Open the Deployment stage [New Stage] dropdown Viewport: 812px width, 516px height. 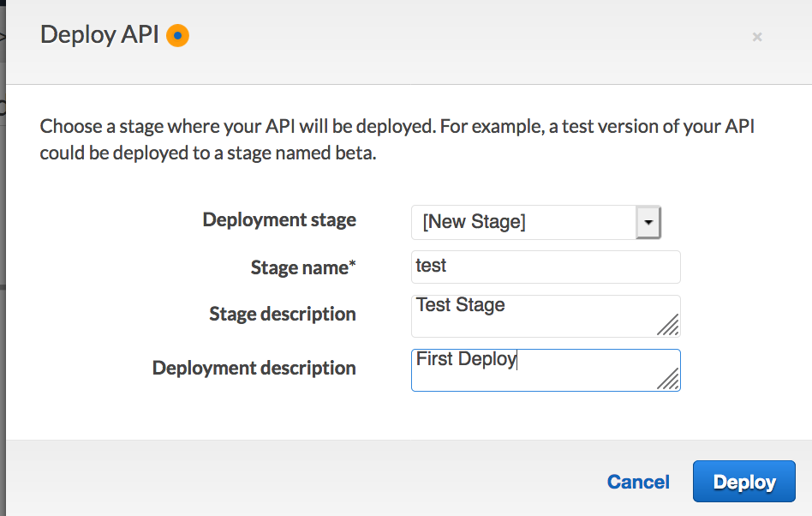(524, 223)
